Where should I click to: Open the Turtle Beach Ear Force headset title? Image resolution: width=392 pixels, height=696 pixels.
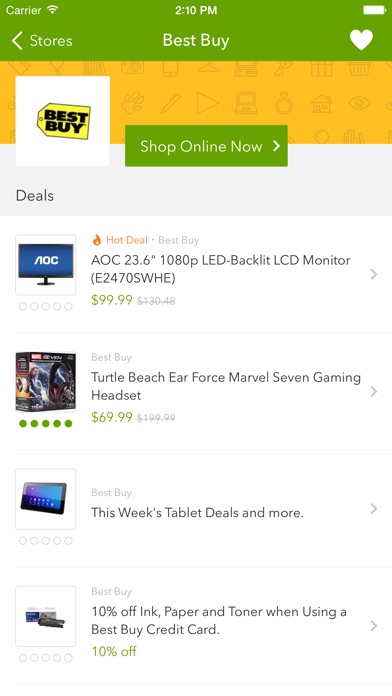[x=226, y=386]
